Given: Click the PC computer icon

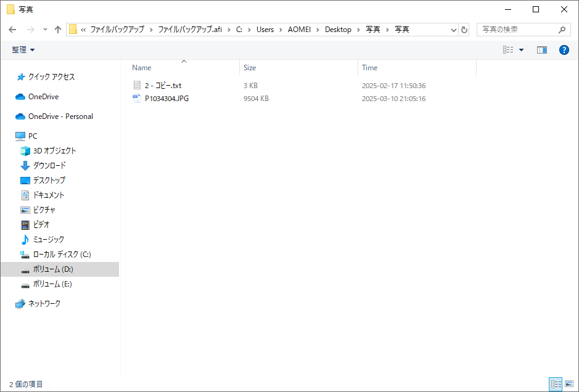Looking at the screenshot, I should coord(20,136).
